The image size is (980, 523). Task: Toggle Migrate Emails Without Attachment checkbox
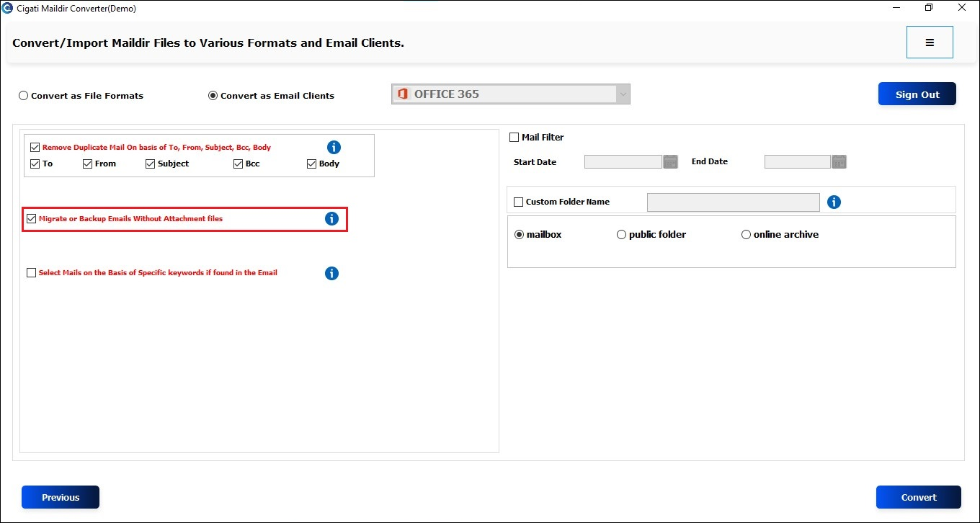pos(31,218)
